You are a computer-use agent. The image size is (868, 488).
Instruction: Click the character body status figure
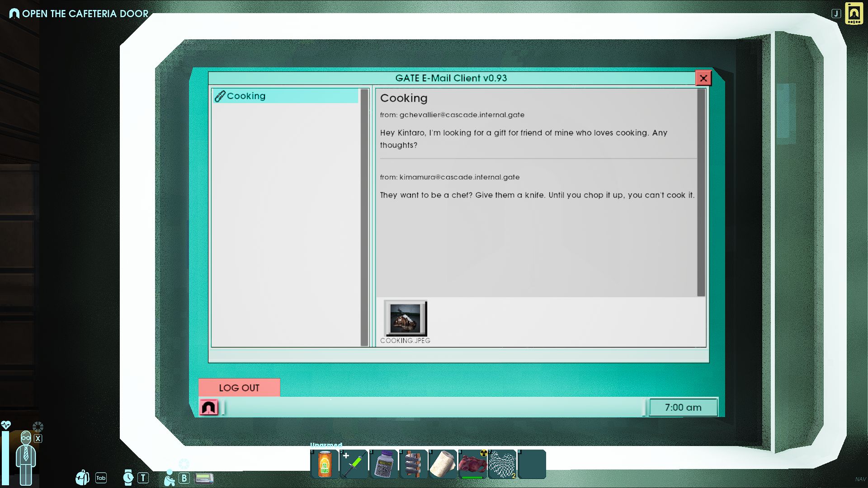[x=26, y=458]
